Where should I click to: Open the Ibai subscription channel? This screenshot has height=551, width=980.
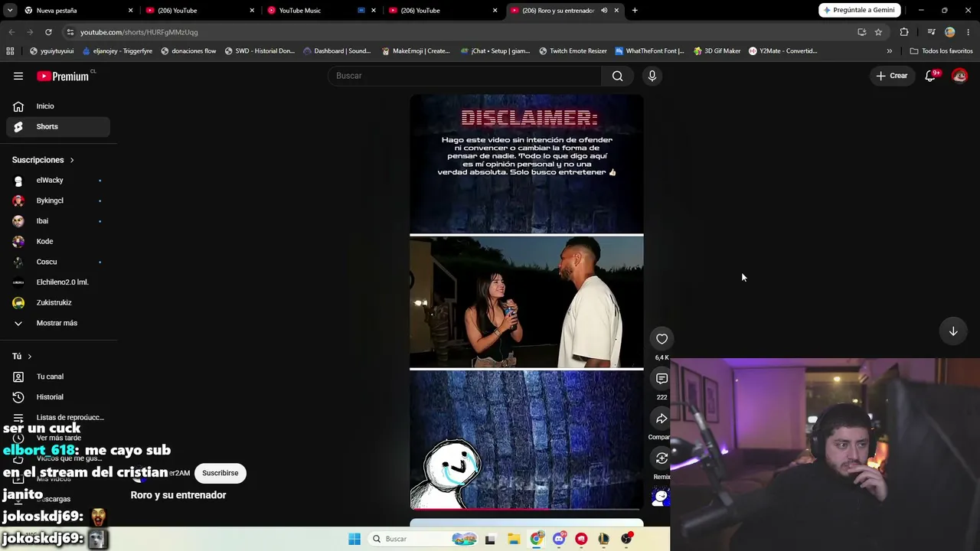[58, 221]
